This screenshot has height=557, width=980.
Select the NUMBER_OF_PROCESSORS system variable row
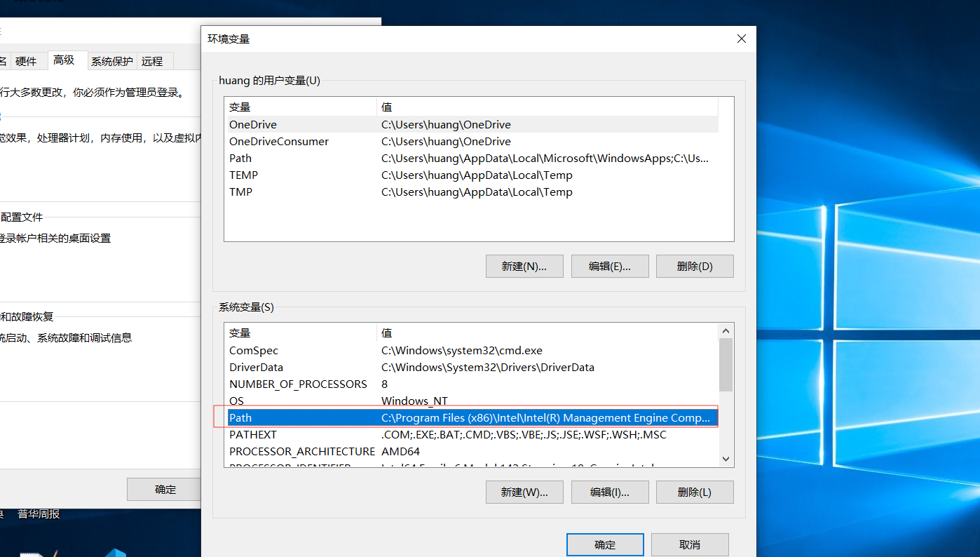point(471,384)
